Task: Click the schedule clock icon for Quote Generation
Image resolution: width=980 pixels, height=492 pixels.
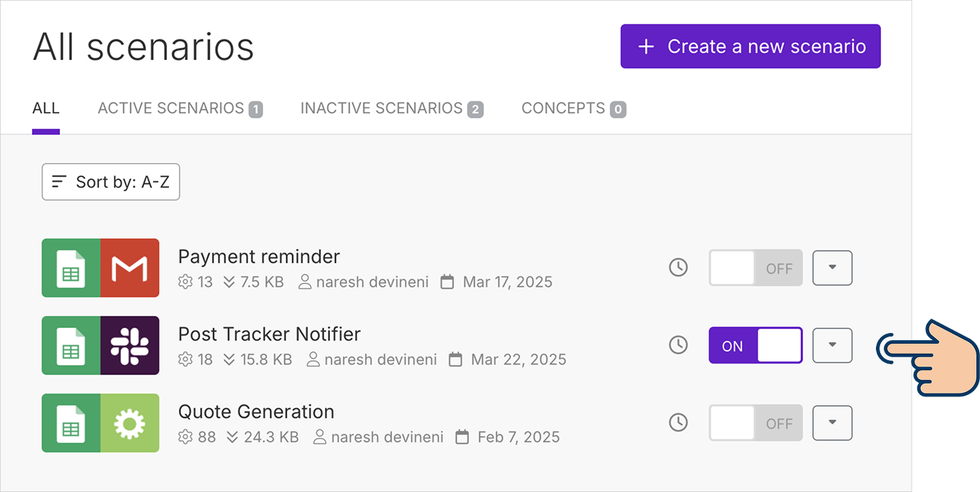Action: pyautogui.click(x=678, y=424)
